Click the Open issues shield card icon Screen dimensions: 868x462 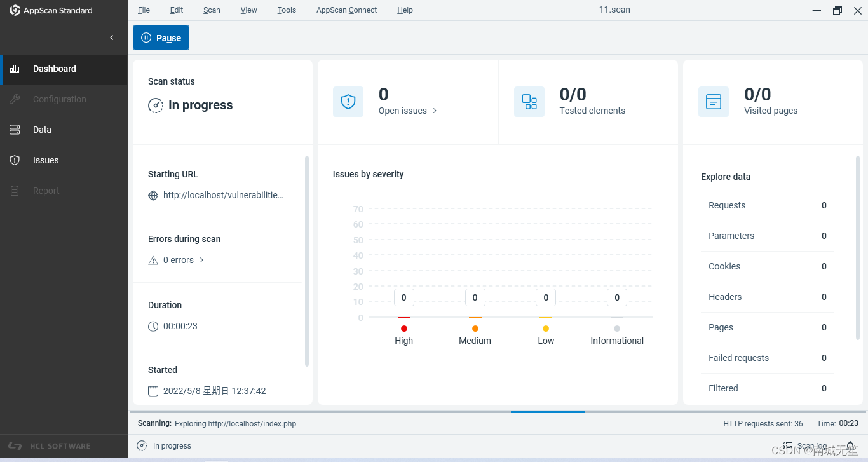pyautogui.click(x=348, y=102)
